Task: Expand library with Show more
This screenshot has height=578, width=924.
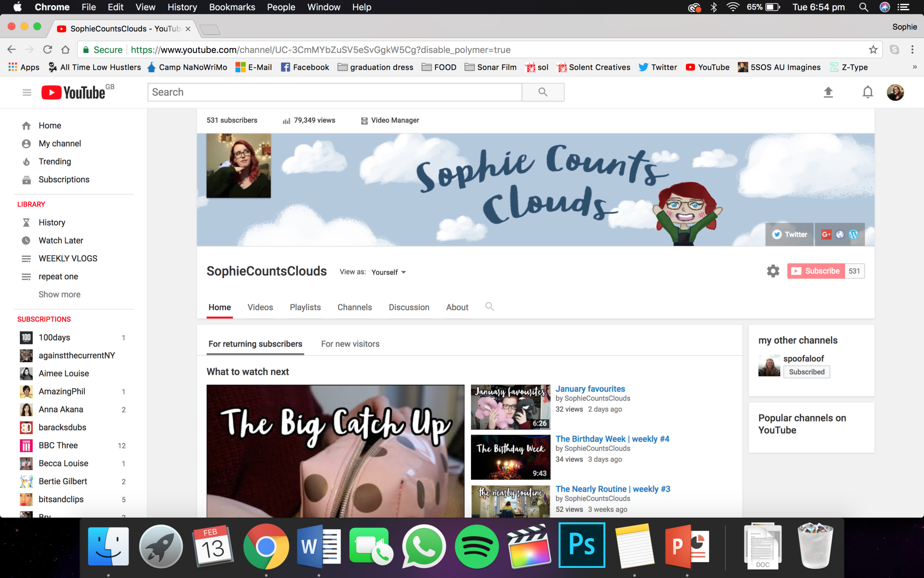Action: (x=59, y=294)
